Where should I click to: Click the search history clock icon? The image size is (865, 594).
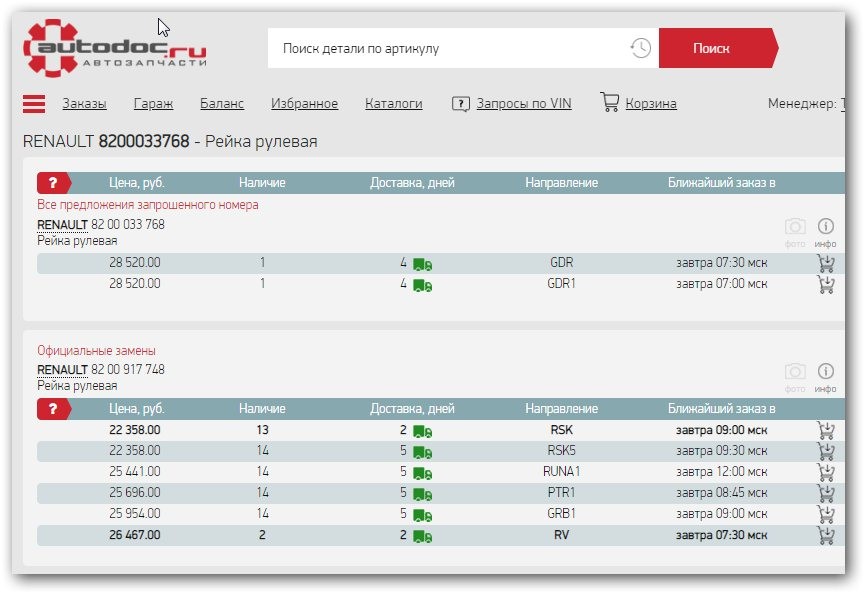pyautogui.click(x=640, y=48)
